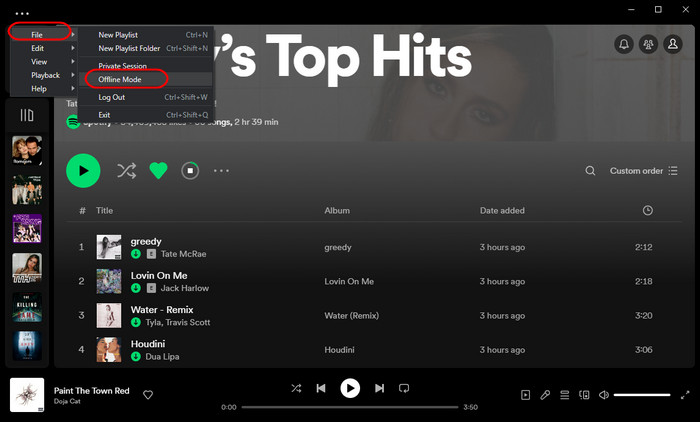700x422 pixels.
Task: Toggle Private Session in File menu
Action: tap(146, 66)
